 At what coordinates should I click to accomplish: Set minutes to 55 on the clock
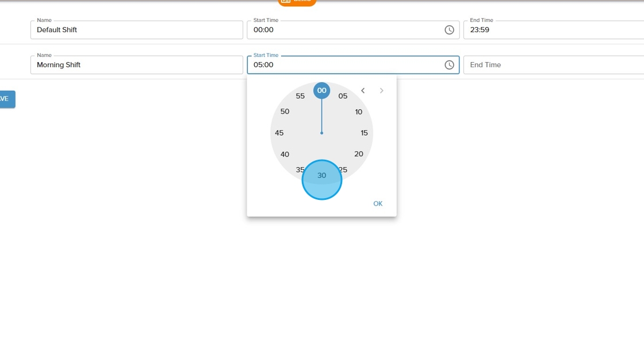click(x=300, y=96)
